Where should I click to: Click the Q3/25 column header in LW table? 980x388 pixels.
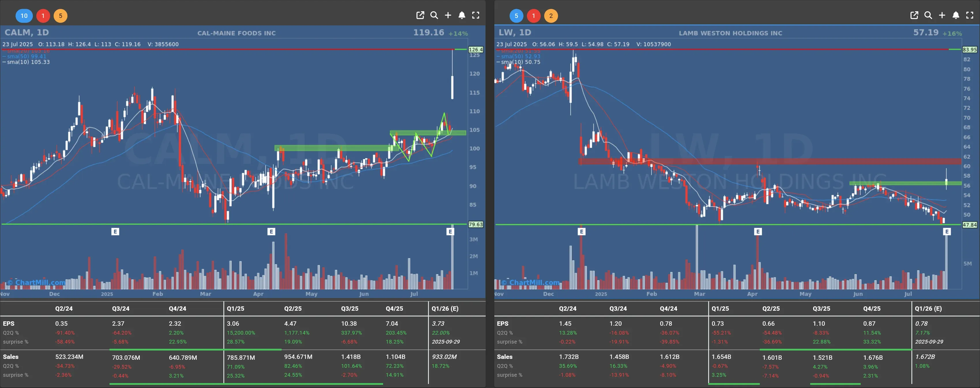coord(821,308)
